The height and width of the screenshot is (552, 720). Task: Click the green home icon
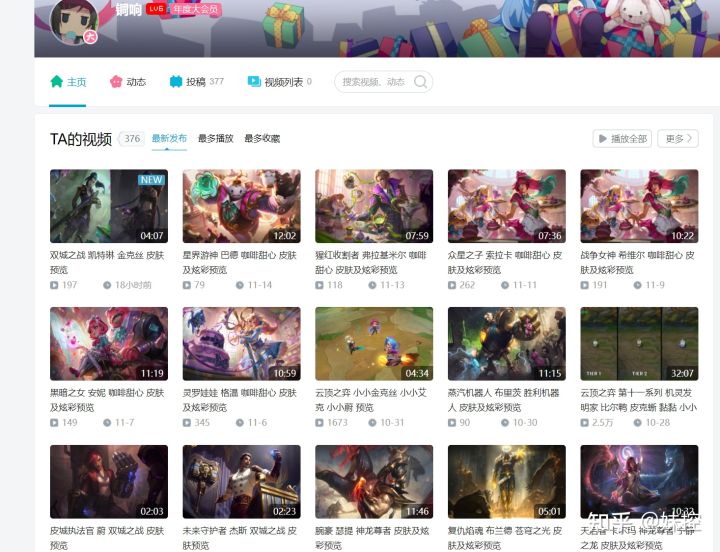tap(56, 81)
